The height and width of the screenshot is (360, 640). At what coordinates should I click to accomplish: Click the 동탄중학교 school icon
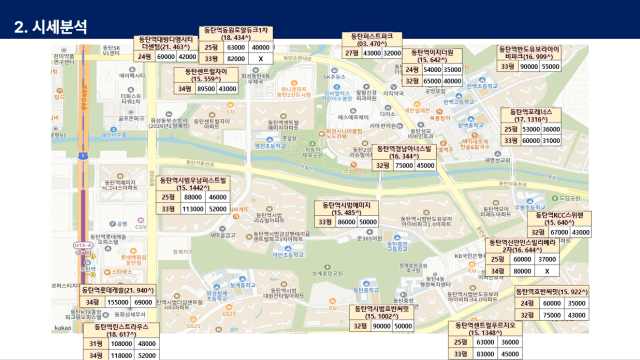366,284
